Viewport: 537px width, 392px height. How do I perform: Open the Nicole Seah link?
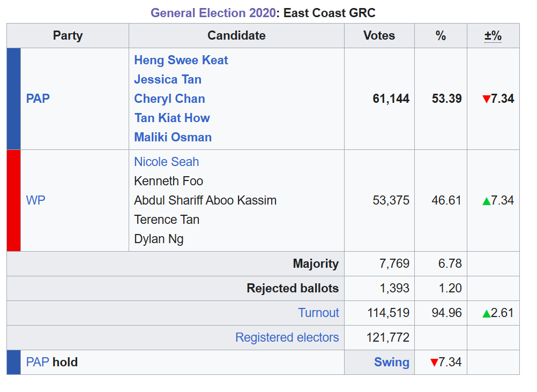click(166, 162)
